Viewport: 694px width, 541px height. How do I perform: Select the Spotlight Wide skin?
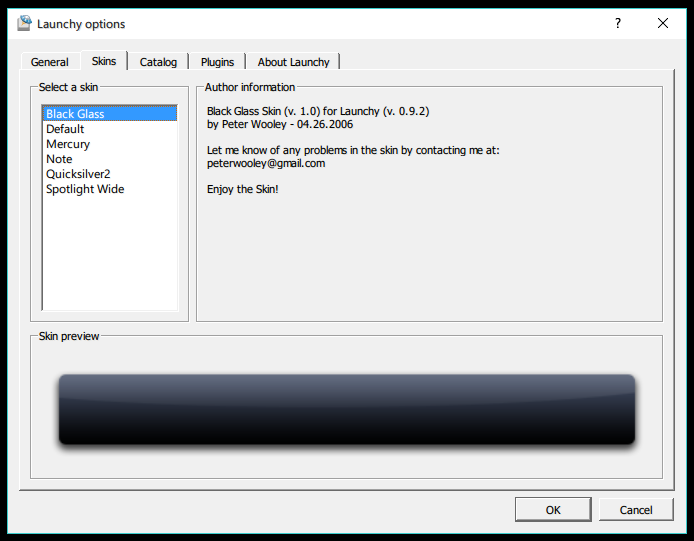pos(85,189)
